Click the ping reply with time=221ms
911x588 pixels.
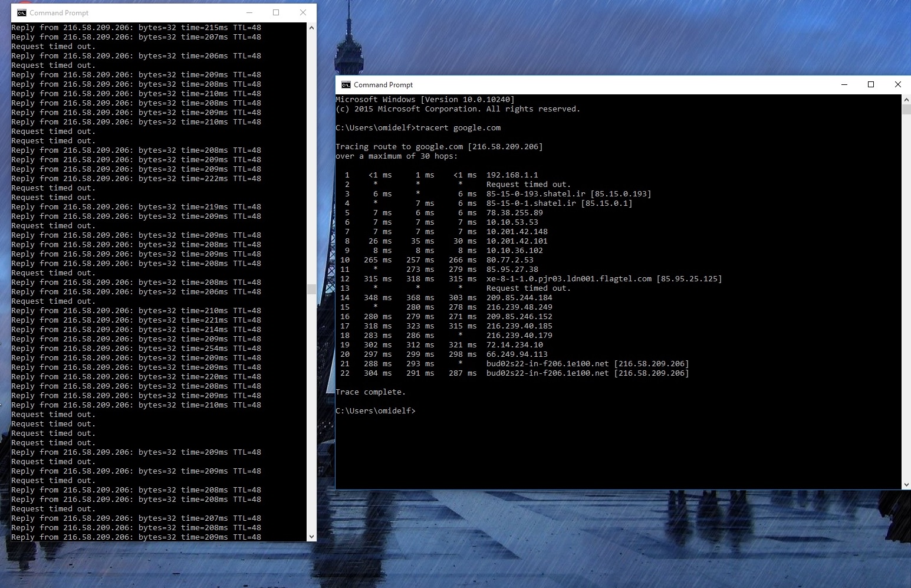coord(136,320)
